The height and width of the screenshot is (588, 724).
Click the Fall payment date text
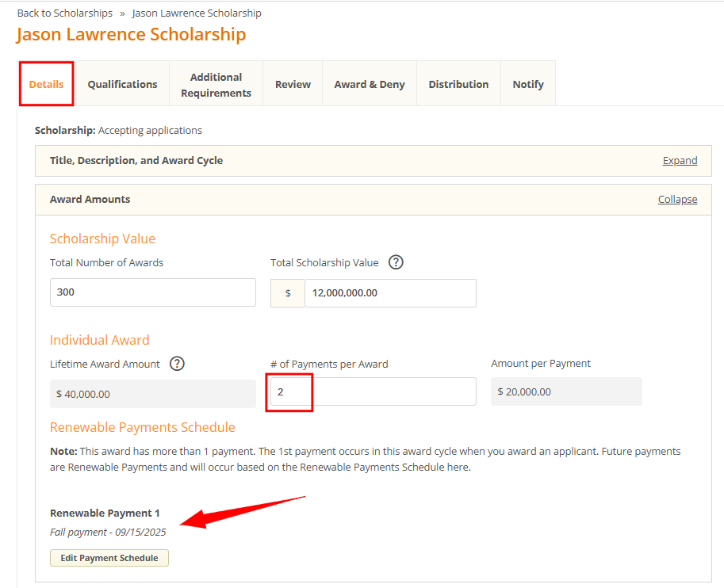(108, 532)
